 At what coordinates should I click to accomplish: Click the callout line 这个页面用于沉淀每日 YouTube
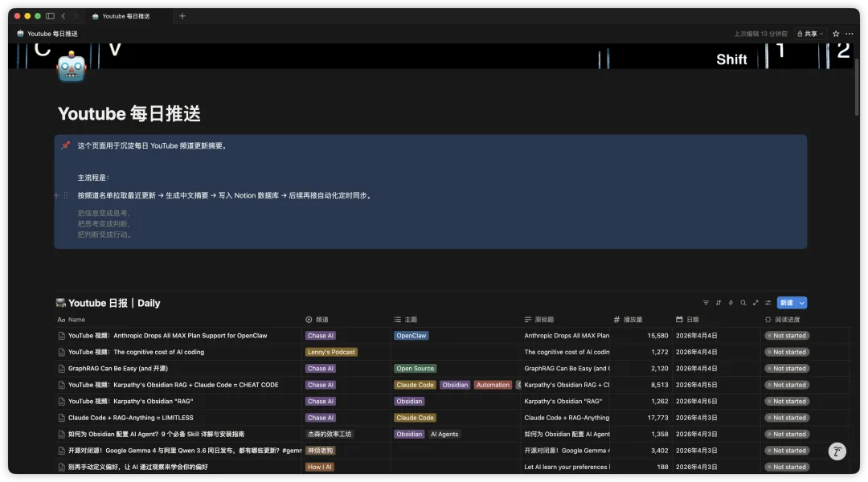pyautogui.click(x=153, y=146)
